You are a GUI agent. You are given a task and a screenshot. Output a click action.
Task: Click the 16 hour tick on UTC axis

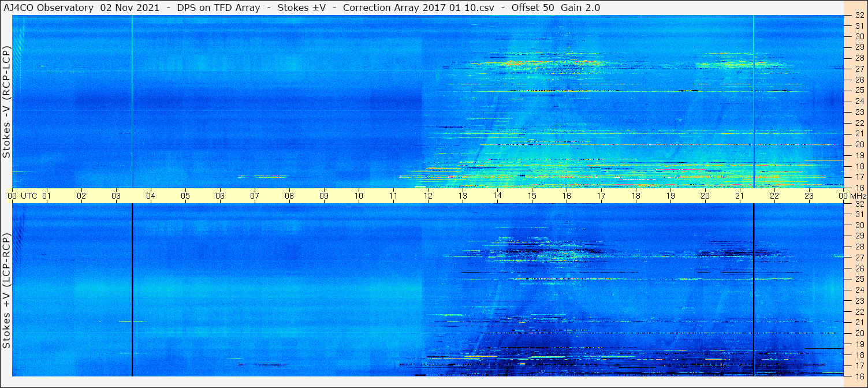[567, 196]
